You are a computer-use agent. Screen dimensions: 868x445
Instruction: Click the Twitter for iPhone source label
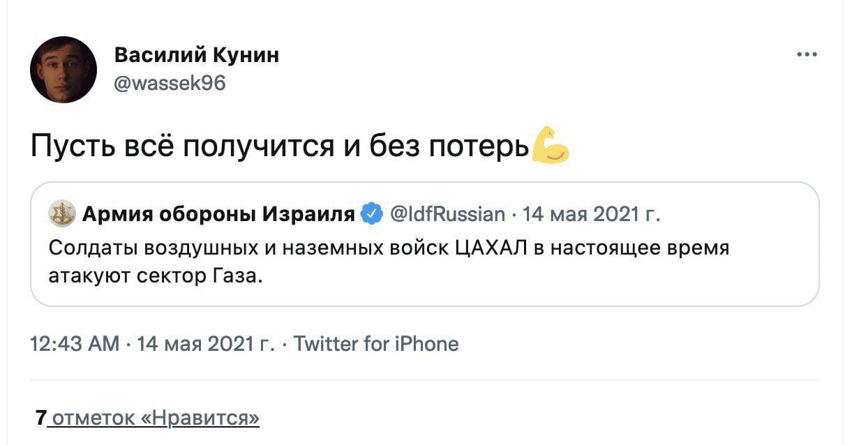(x=376, y=344)
